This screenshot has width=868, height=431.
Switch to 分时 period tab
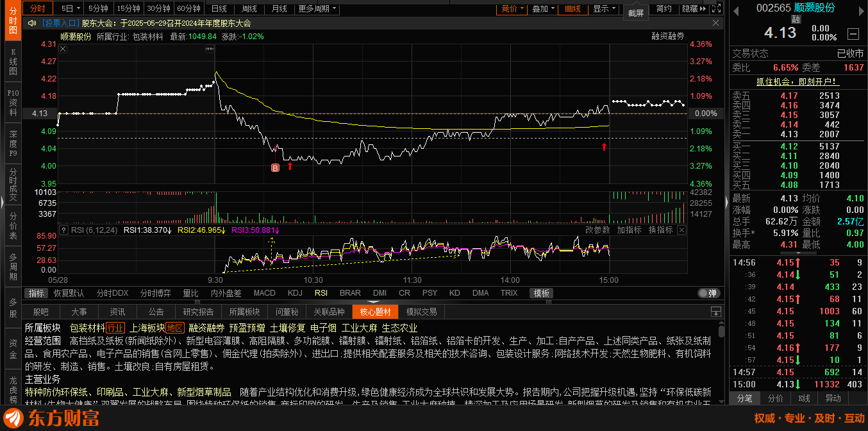[38, 8]
